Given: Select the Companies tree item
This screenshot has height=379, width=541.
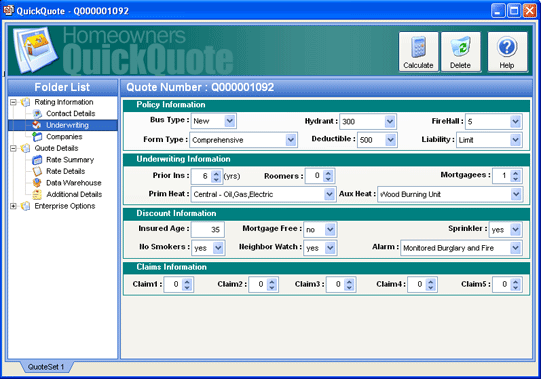Looking at the screenshot, I should pyautogui.click(x=64, y=137).
